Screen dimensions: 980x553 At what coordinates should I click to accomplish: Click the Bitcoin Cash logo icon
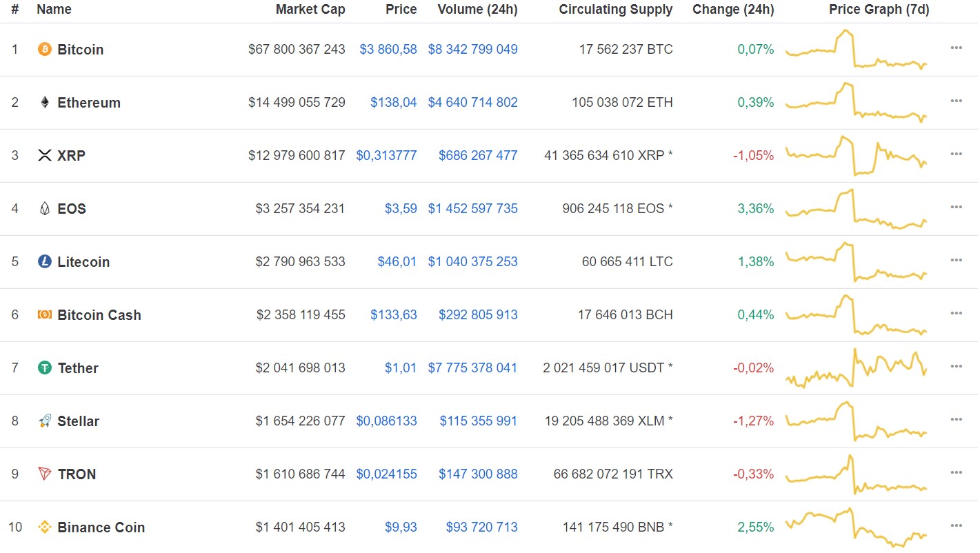[x=45, y=315]
